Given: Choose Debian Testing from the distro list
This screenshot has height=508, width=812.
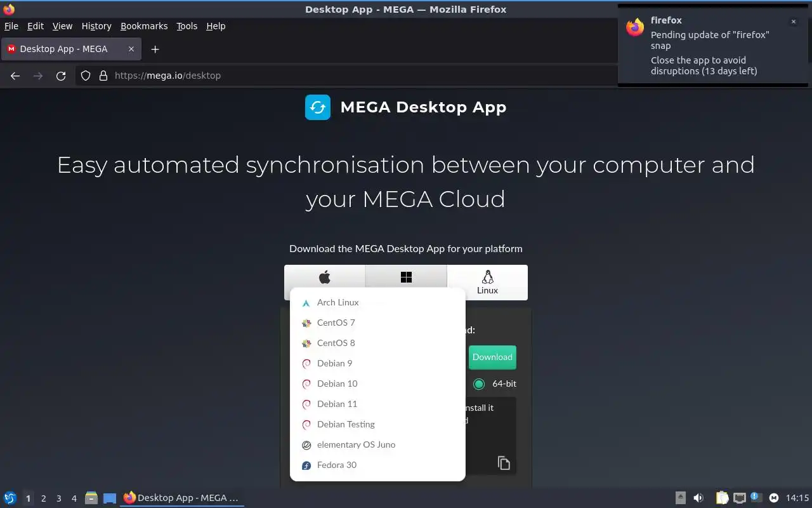Looking at the screenshot, I should [377, 424].
